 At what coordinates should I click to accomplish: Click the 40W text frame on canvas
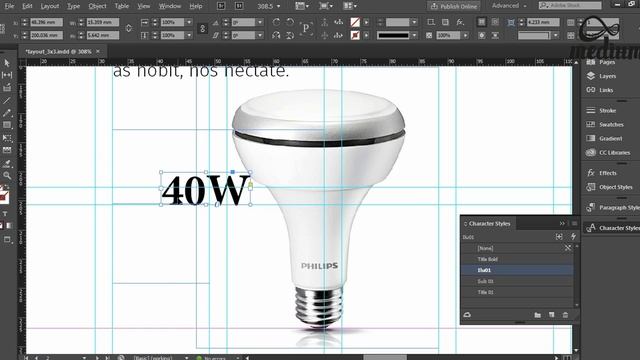(x=205, y=189)
